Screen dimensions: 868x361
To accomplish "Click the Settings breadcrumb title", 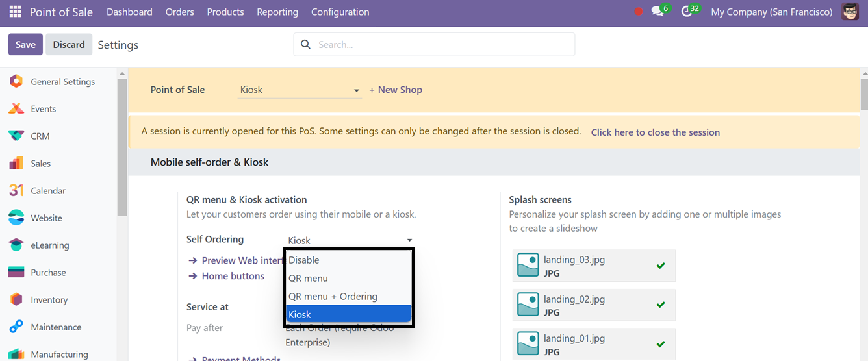I will point(118,45).
